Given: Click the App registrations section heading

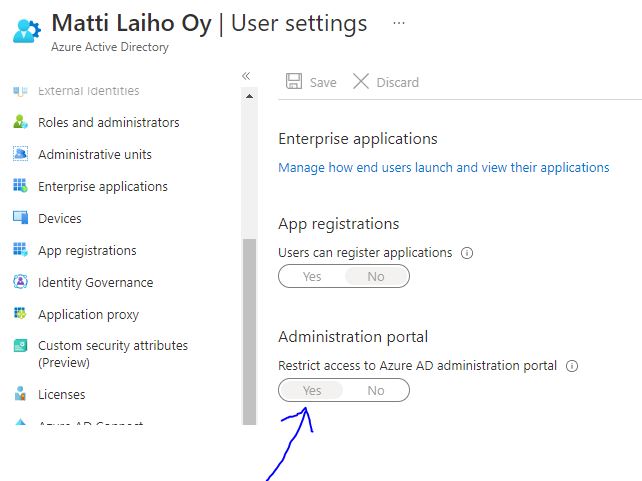Looking at the screenshot, I should point(339,224).
